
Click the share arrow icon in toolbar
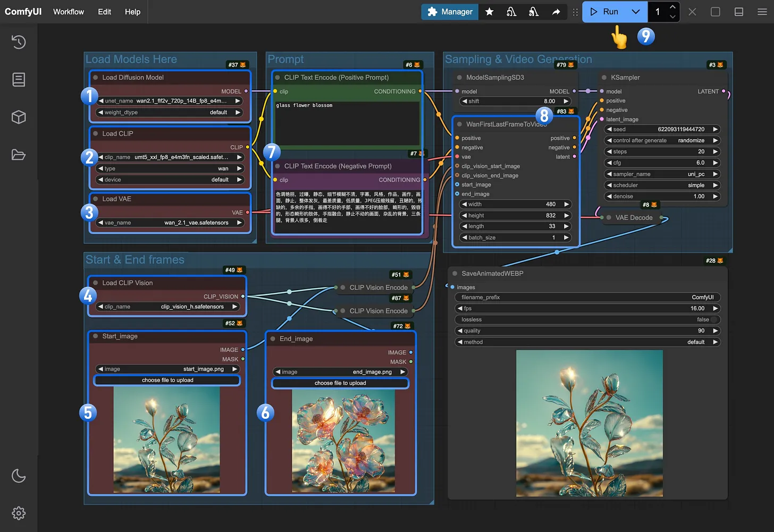[x=556, y=12]
